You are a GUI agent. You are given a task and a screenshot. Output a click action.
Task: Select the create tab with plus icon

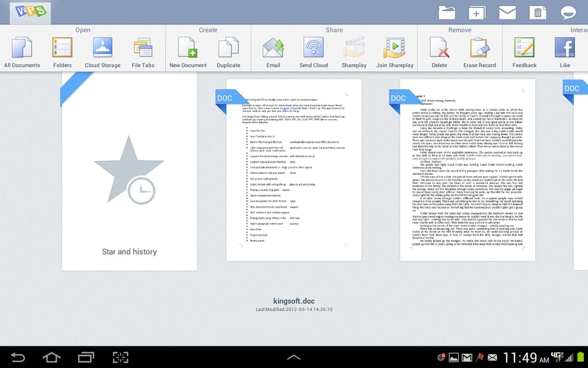click(477, 13)
